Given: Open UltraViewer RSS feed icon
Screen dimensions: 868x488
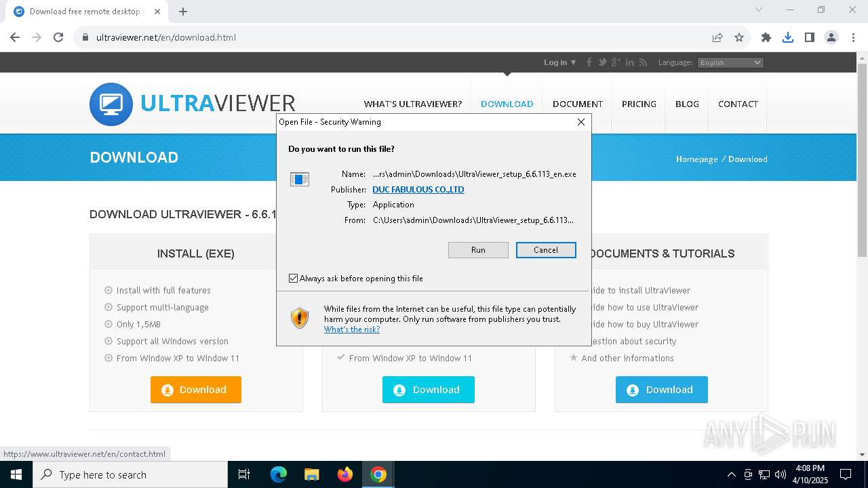Looking at the screenshot, I should point(643,62).
